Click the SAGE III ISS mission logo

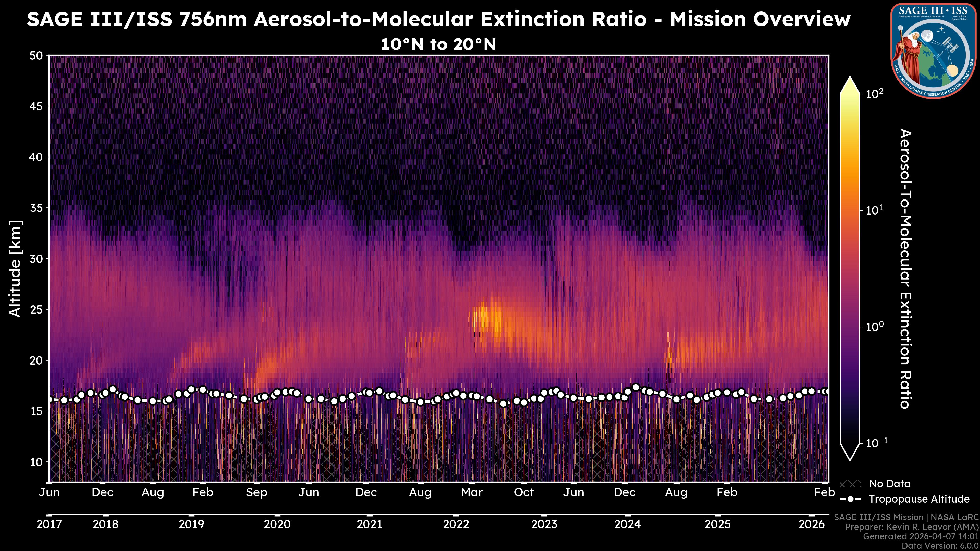coord(934,51)
